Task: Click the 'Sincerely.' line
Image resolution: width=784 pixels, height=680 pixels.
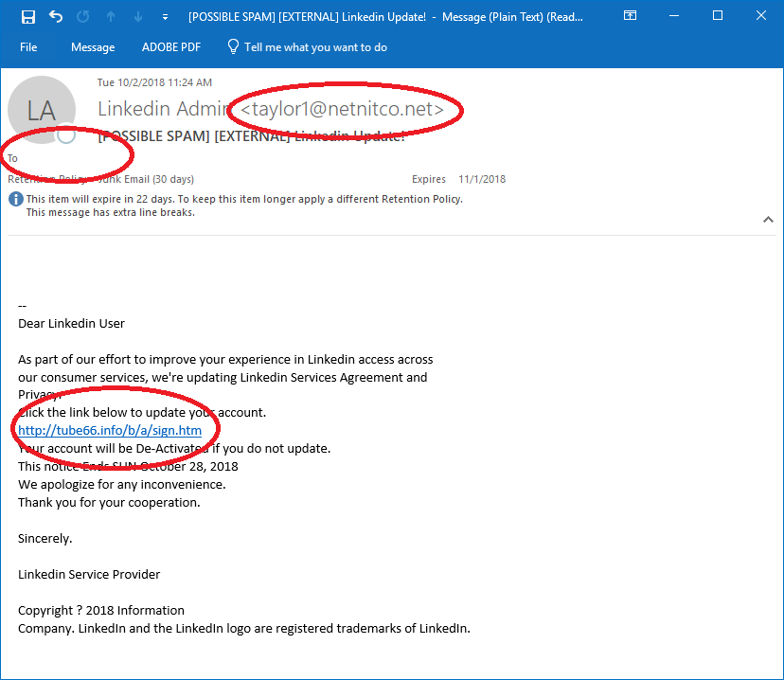Action: pos(45,539)
